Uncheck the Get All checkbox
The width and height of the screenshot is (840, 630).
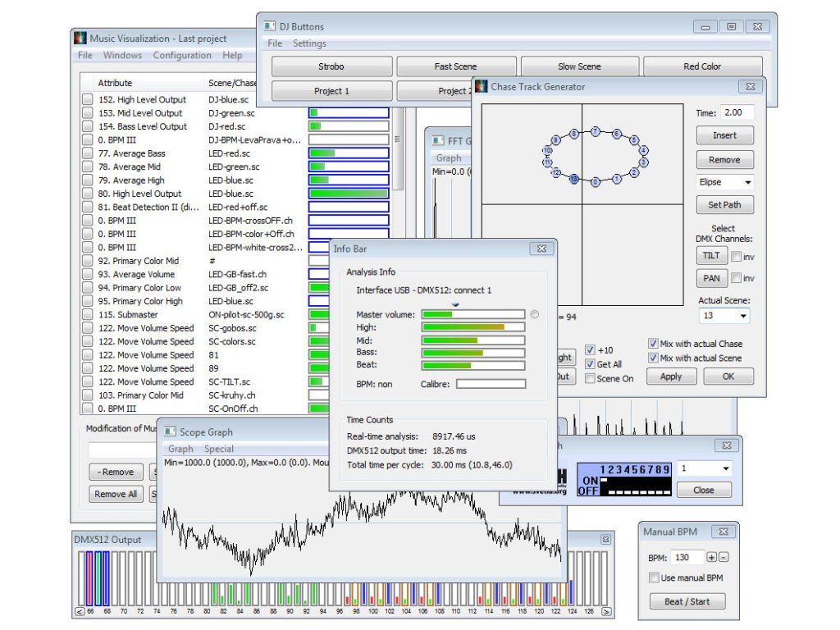[x=590, y=363]
